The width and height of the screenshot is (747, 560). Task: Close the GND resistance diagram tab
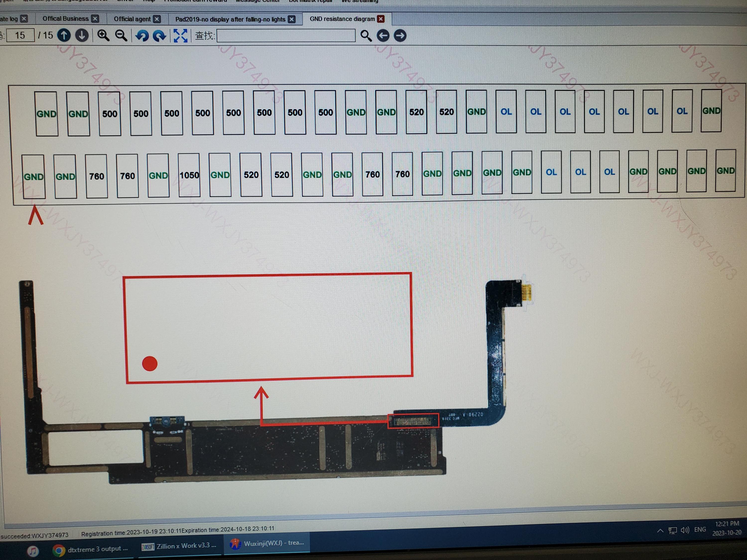coord(381,19)
